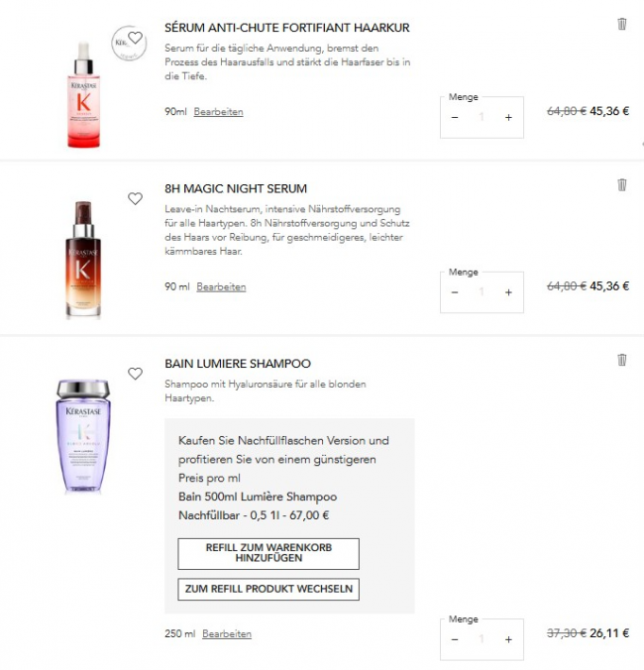The width and height of the screenshot is (644, 670).
Task: Delete Sérum Anti-Chute Fortifiant from cart
Action: coord(622,24)
